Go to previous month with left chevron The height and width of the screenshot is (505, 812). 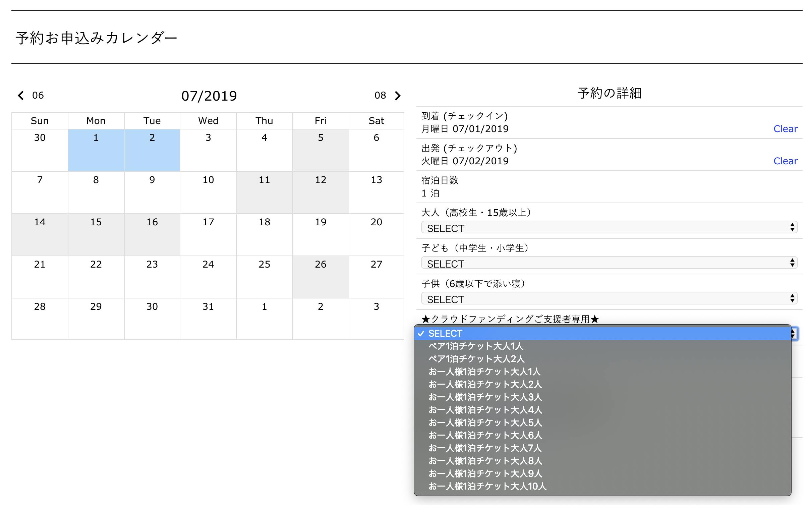click(x=21, y=96)
